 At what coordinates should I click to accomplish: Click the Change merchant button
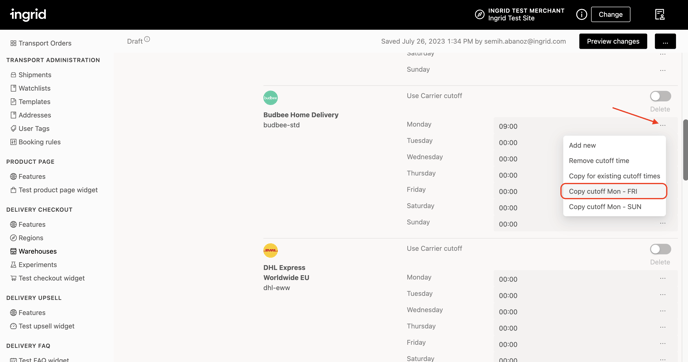point(611,14)
